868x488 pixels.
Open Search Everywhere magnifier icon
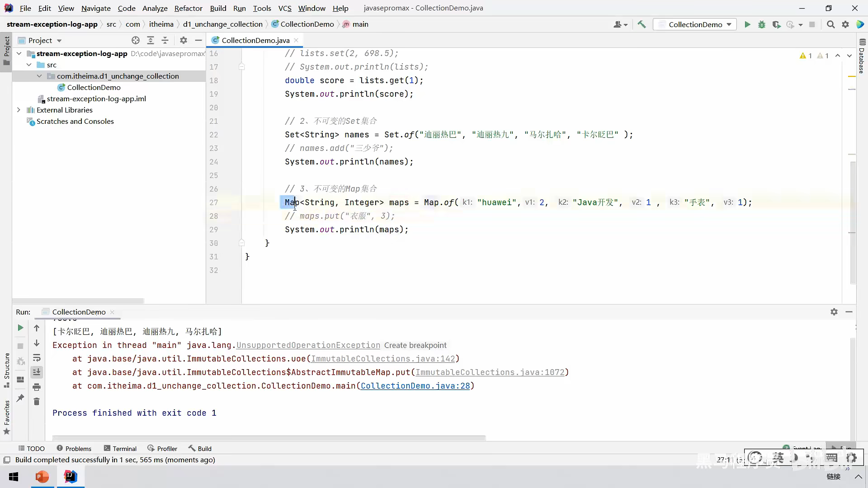coord(830,24)
